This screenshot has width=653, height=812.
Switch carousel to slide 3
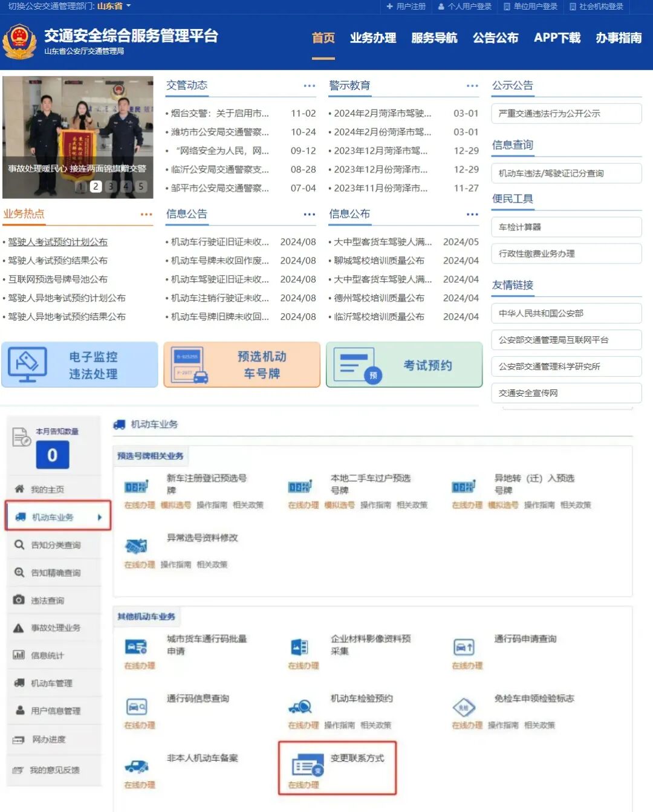point(111,186)
